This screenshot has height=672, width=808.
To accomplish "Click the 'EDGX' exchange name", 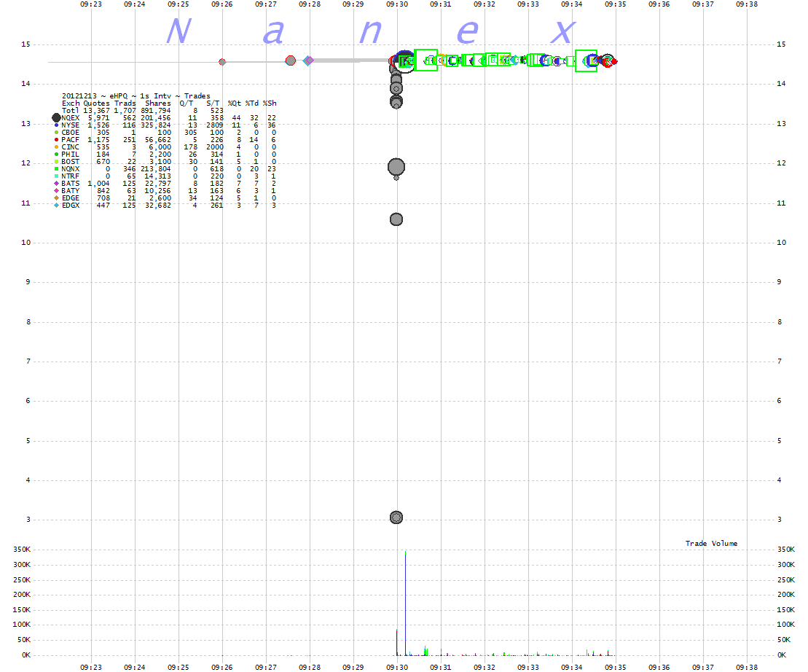I will pyautogui.click(x=71, y=205).
